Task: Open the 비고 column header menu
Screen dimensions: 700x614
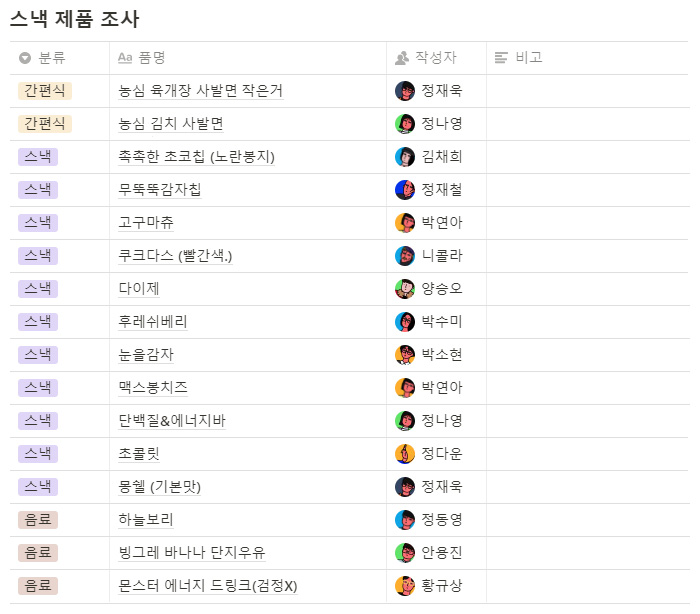Action: (x=528, y=58)
